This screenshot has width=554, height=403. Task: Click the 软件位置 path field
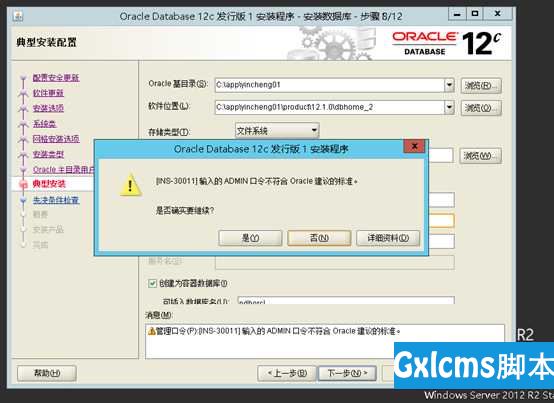tap(329, 107)
